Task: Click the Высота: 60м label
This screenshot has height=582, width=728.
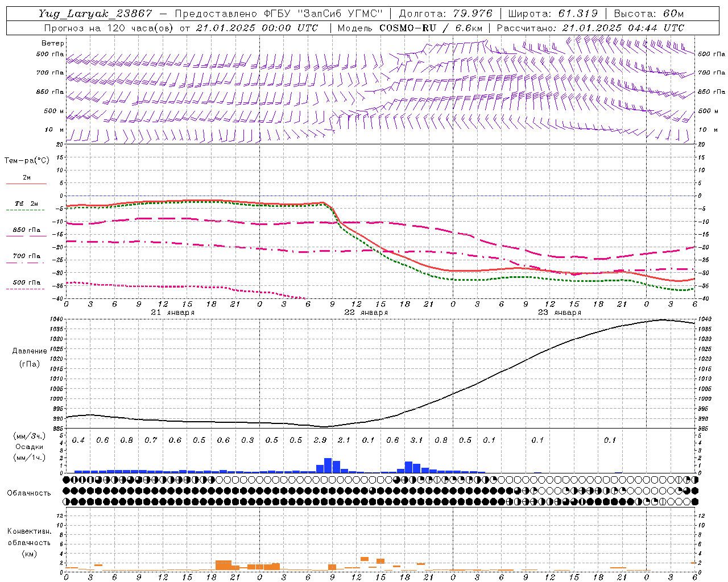Action: pos(648,14)
